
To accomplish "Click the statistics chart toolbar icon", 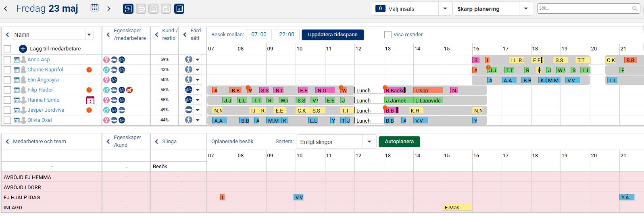I will point(179,8).
